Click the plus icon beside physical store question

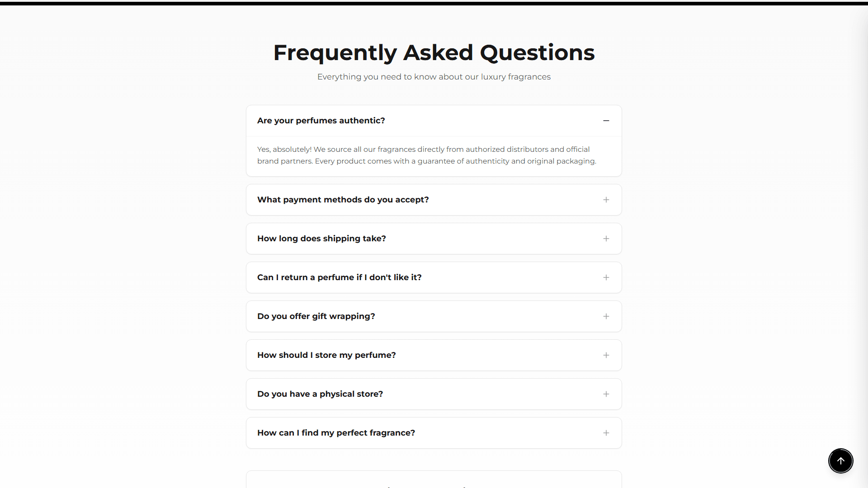coord(606,394)
